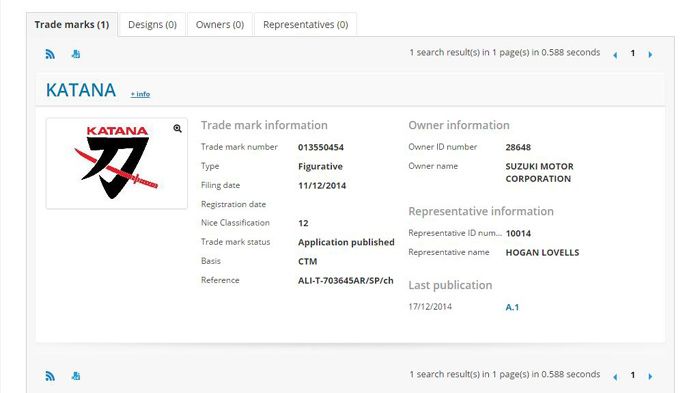Click the Nice Classification value 12
The height and width of the screenshot is (393, 700).
pos(303,223)
